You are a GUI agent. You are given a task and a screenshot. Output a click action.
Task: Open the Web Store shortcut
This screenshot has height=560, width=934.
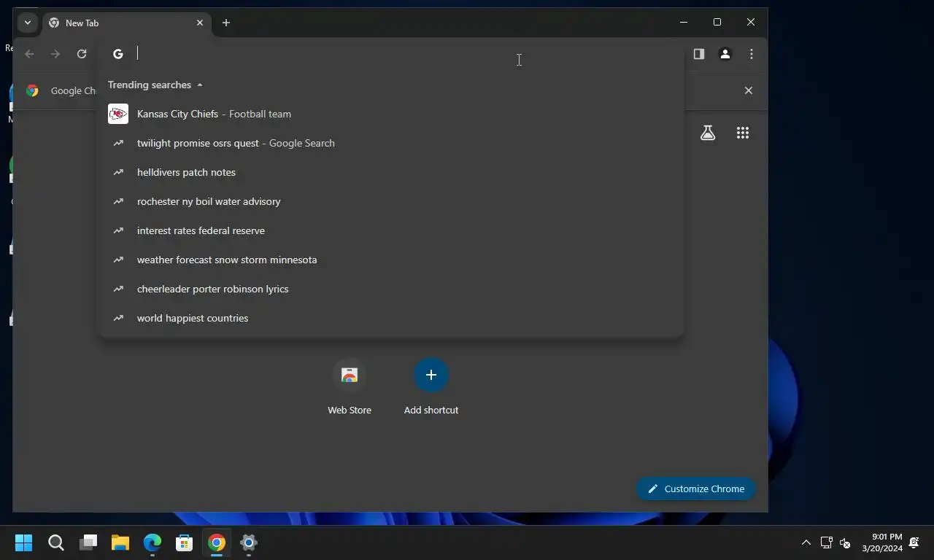point(350,386)
